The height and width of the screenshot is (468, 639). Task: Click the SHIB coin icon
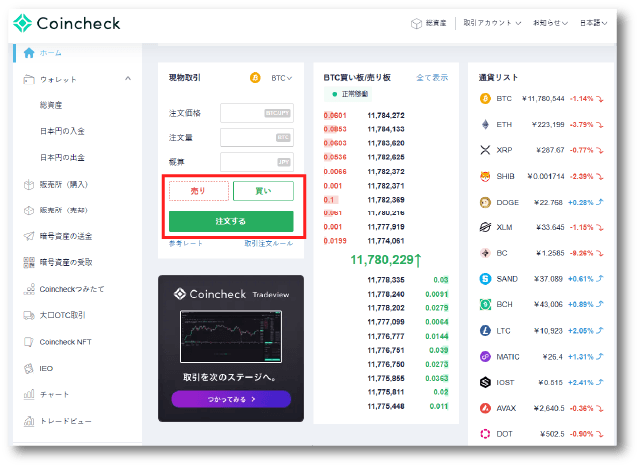point(485,175)
